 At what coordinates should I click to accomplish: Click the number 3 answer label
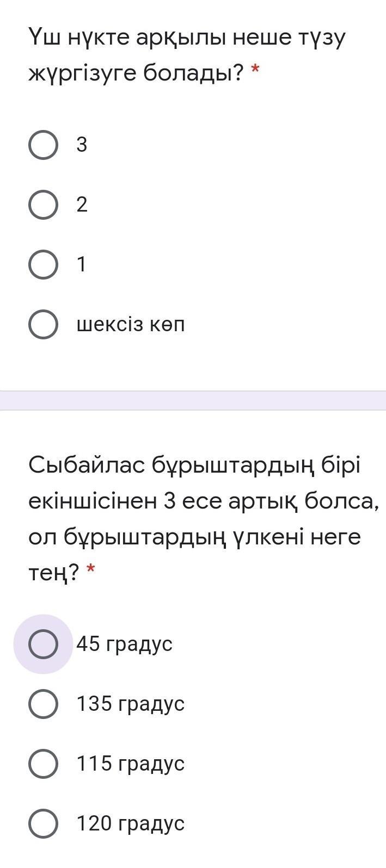coord(82,145)
